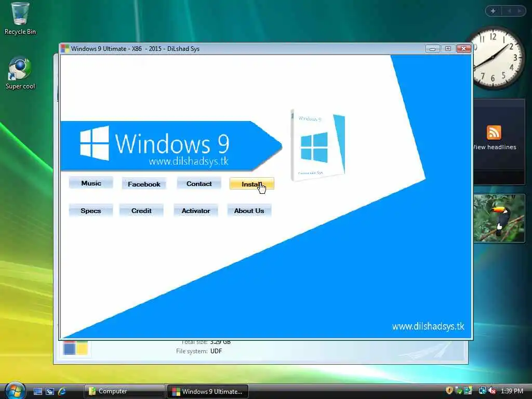Launch the Activator button
The height and width of the screenshot is (399, 532).
[x=196, y=210]
